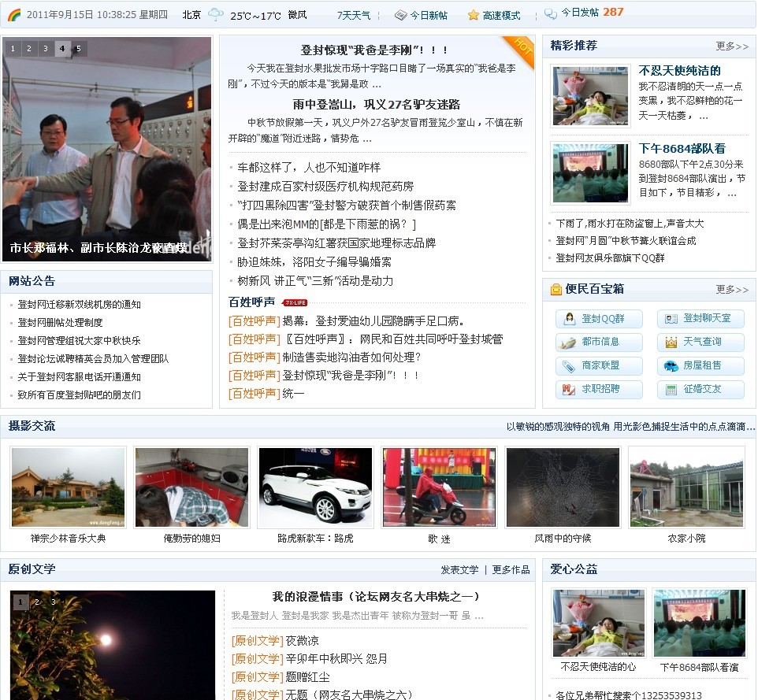Open news item 登封建成百家村级医疗机构规范药房

(325, 187)
